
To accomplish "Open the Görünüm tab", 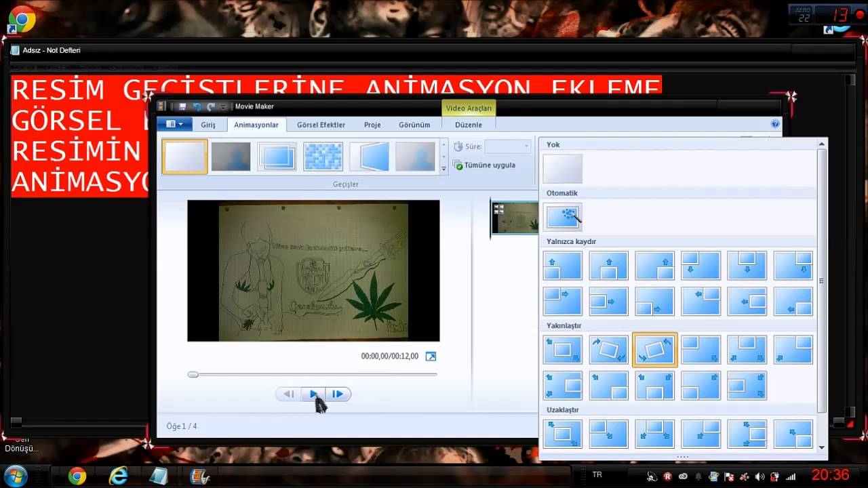I will click(x=414, y=125).
